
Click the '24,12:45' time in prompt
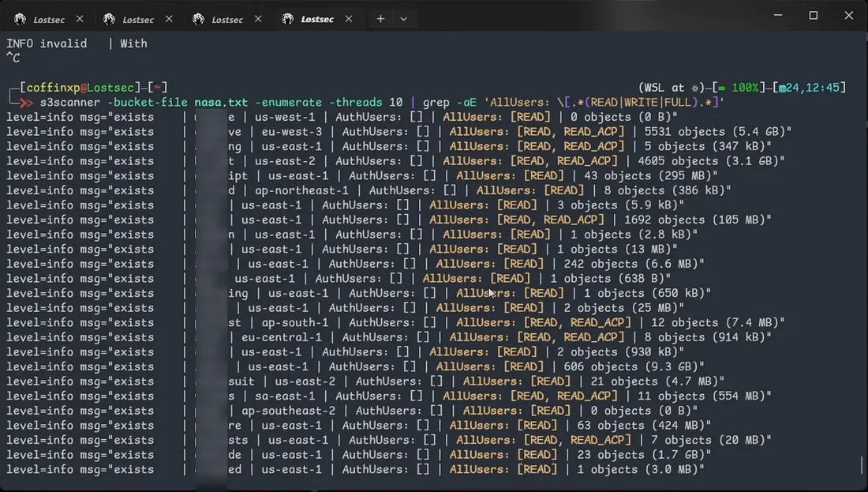813,88
